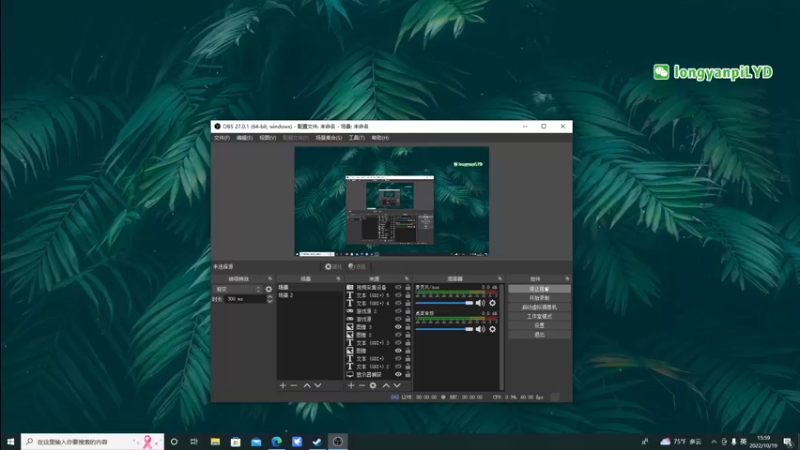Toggle visibility of 文本 (GDI+) 4 source
Viewport: 800px width, 450px height.
[x=398, y=303]
